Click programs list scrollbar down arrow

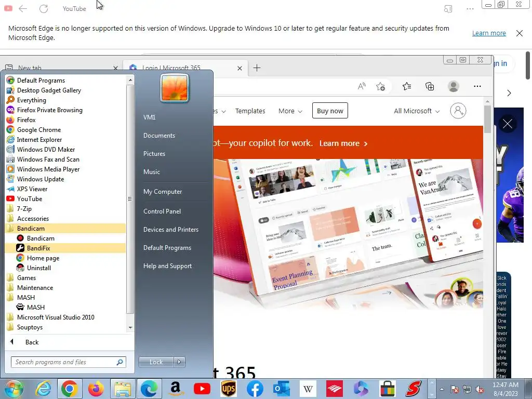click(x=130, y=328)
